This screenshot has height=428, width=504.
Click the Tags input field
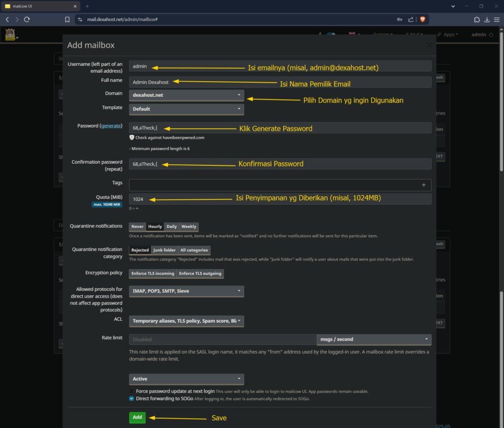(280, 185)
